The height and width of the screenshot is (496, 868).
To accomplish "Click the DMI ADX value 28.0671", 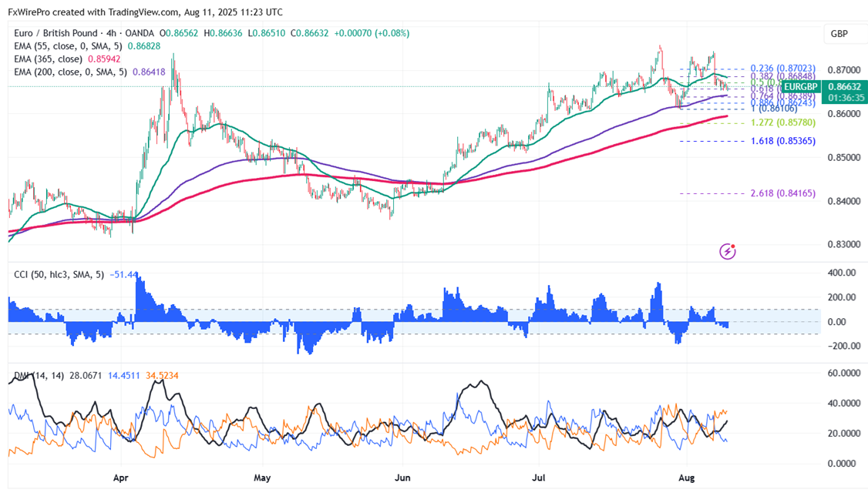I will click(x=86, y=375).
